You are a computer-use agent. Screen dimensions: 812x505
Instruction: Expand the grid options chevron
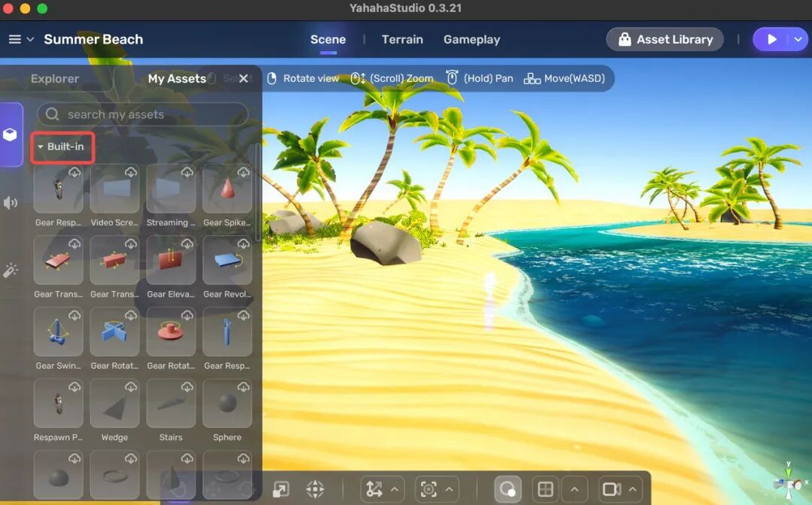(x=574, y=489)
